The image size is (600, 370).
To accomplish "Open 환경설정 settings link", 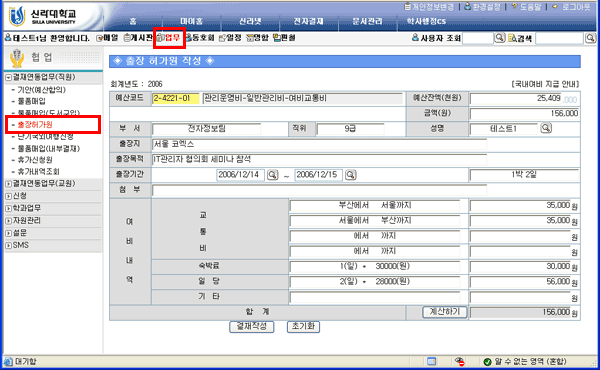I will coord(483,7).
